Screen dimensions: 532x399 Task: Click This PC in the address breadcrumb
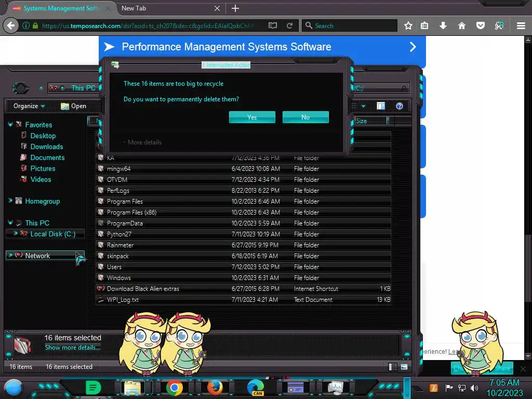click(x=83, y=88)
